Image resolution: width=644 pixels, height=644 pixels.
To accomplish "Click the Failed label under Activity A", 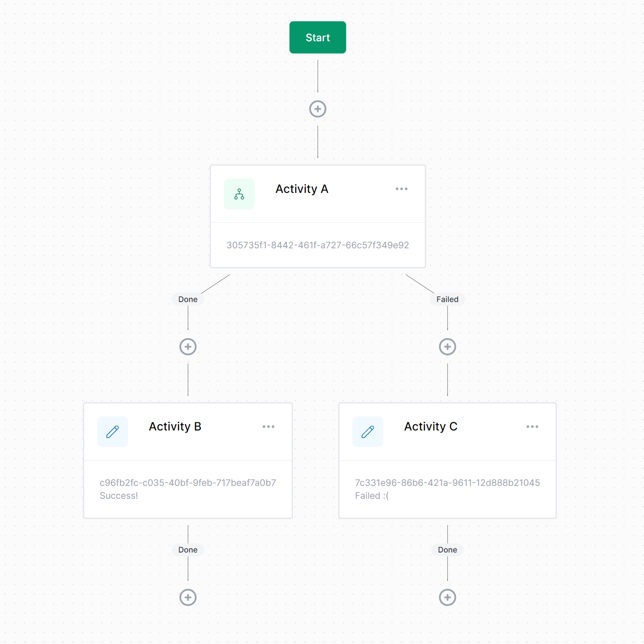I will tap(447, 299).
